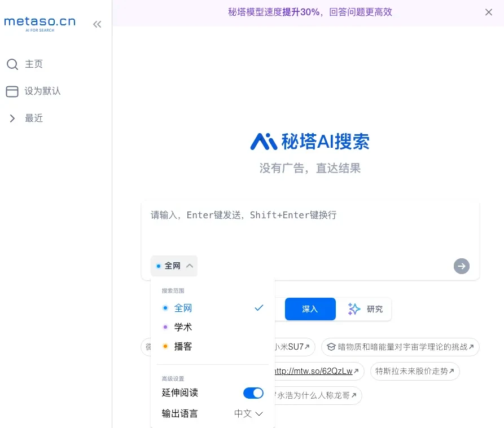Click the send arrow button

[x=462, y=266]
